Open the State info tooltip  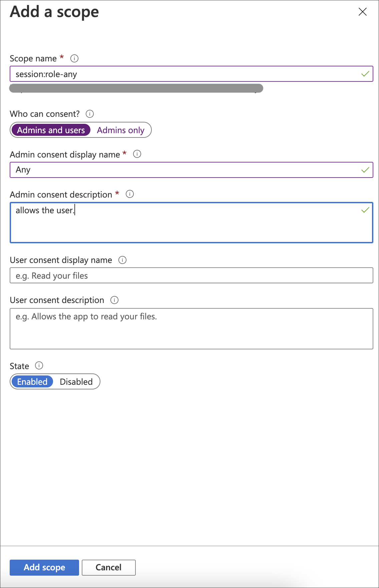click(39, 366)
